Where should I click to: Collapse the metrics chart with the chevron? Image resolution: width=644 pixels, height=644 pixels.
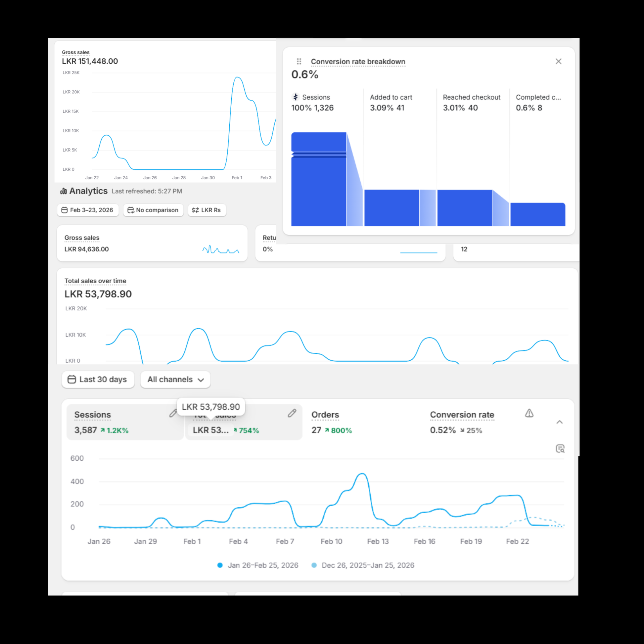[559, 422]
